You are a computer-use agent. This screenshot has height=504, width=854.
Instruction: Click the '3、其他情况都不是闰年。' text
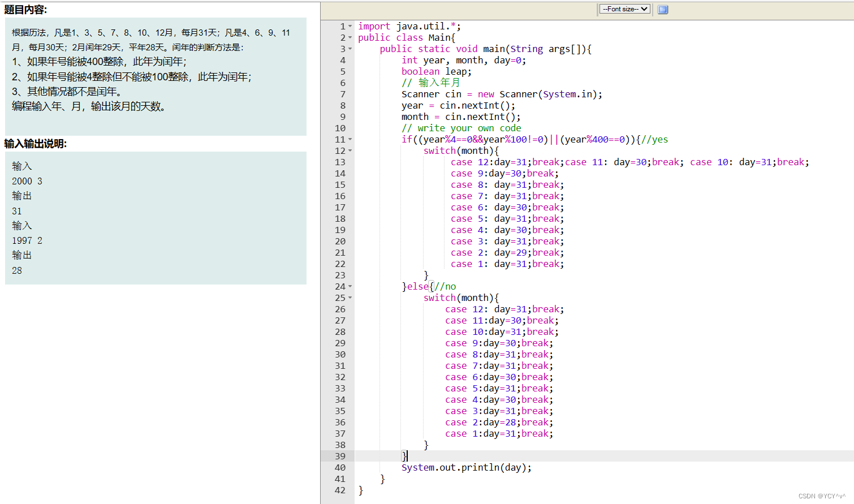[x=68, y=91]
